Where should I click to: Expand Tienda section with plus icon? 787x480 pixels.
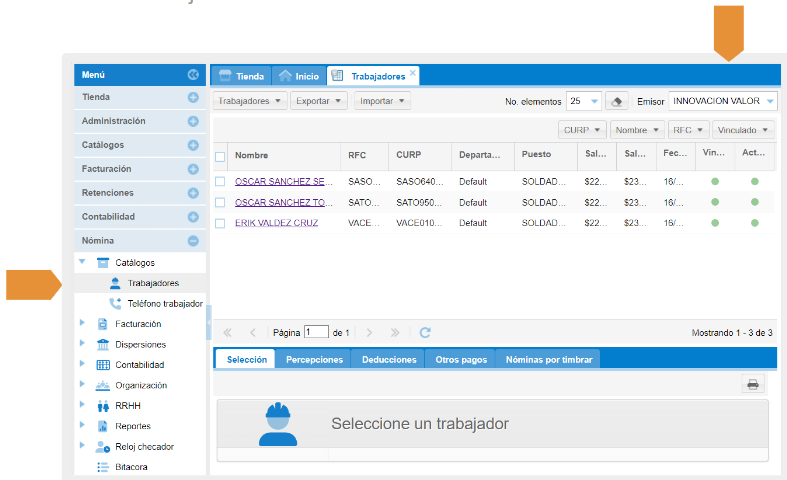click(193, 97)
